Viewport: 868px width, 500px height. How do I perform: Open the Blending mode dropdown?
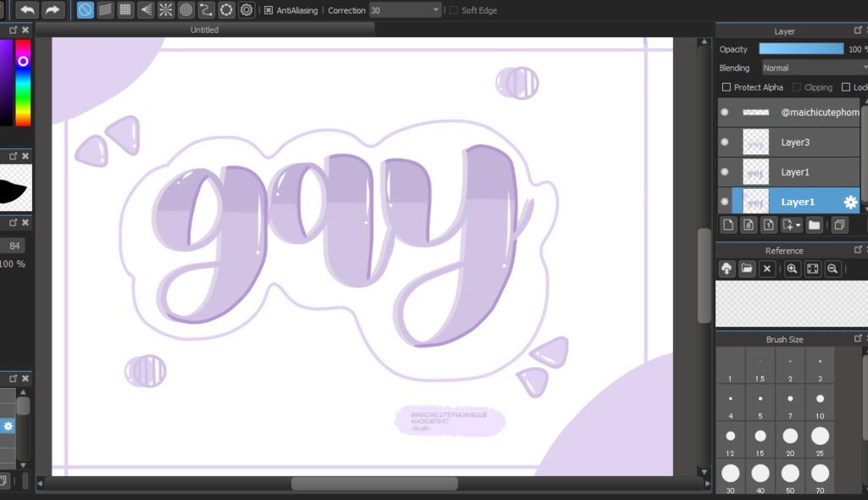click(814, 68)
